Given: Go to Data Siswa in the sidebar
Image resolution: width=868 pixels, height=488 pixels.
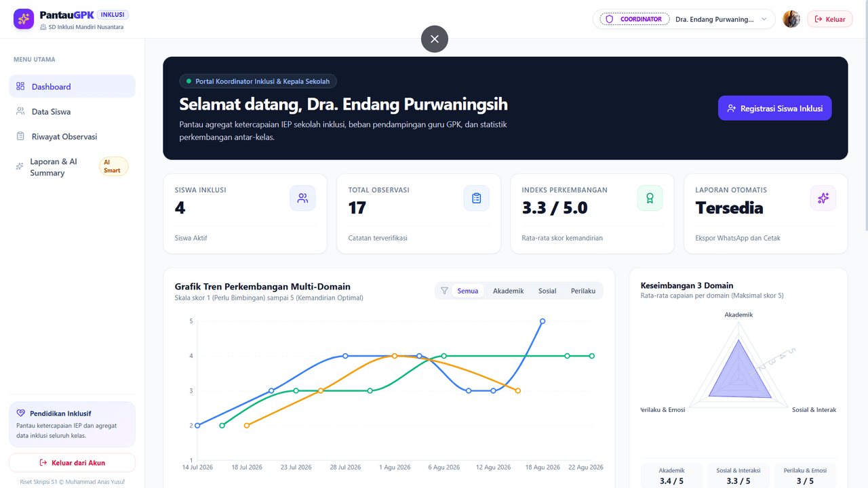Looking at the screenshot, I should coord(72,111).
